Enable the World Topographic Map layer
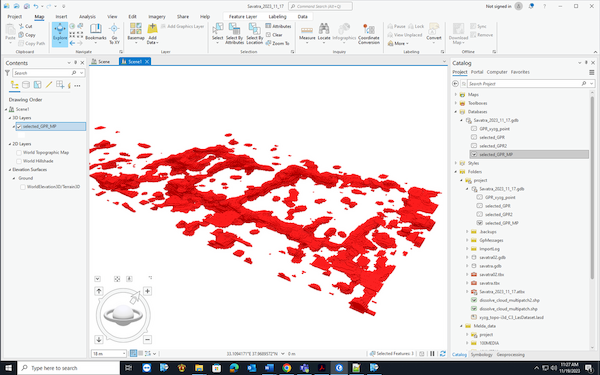 19,152
